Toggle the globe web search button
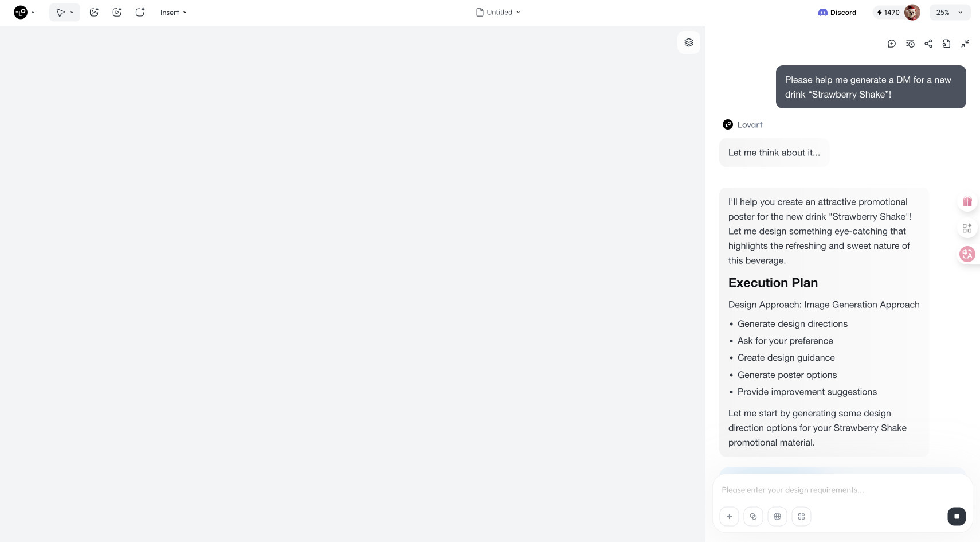980x542 pixels. (x=777, y=517)
